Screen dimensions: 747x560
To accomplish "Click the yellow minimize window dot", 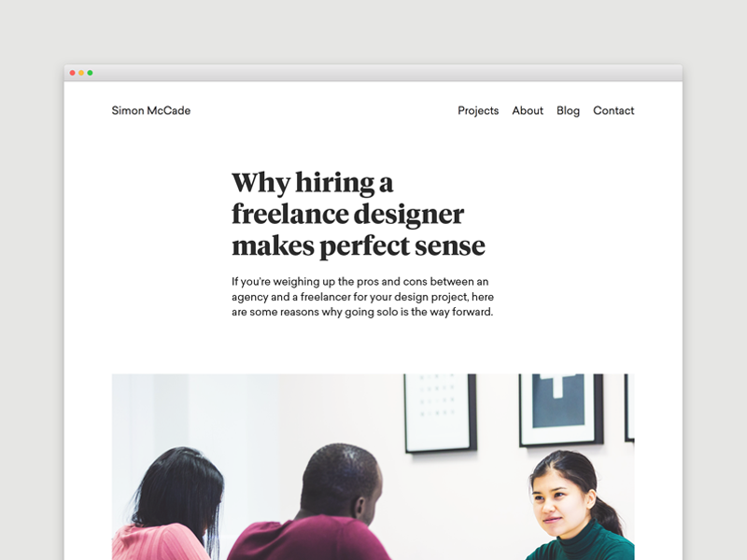I will pyautogui.click(x=81, y=73).
